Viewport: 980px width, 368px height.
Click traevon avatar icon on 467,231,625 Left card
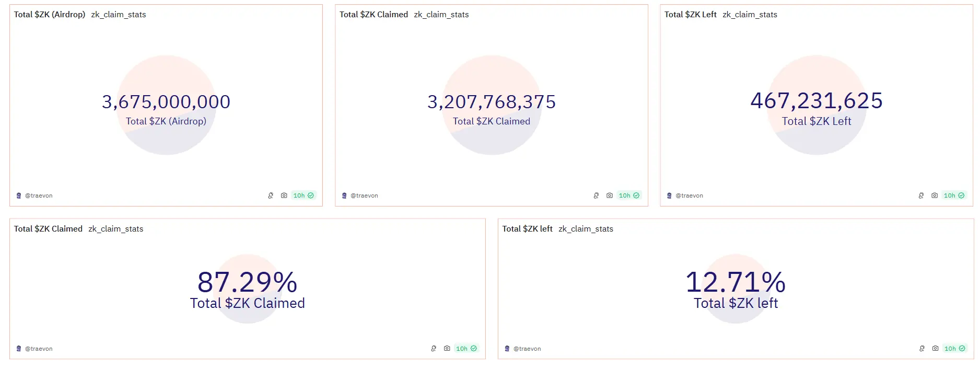(x=669, y=195)
